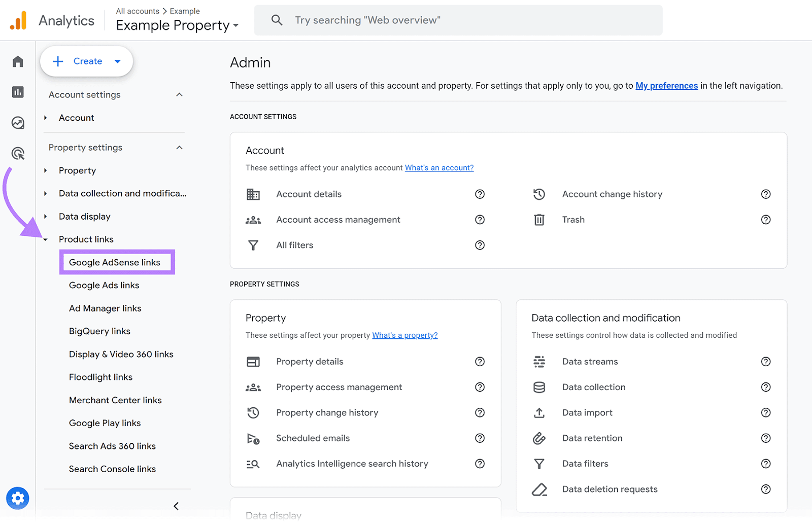Open the Home page from the sidebar

pyautogui.click(x=18, y=61)
